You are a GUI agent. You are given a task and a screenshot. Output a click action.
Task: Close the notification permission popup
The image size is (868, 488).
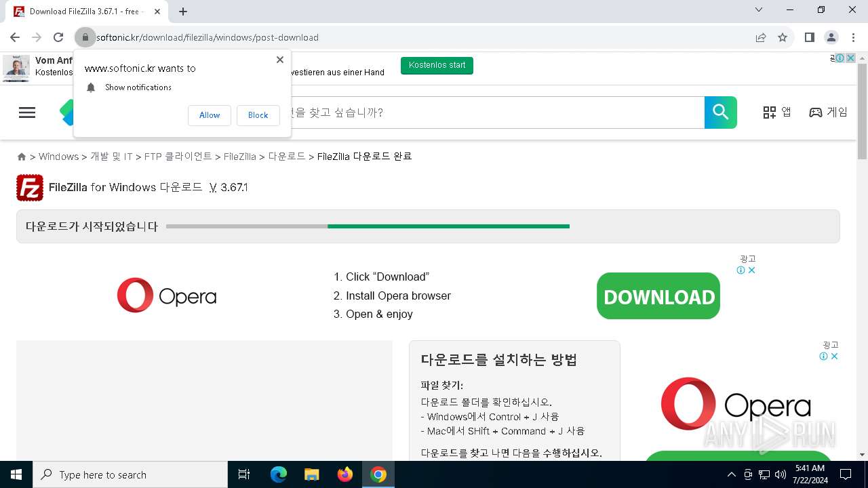[279, 60]
